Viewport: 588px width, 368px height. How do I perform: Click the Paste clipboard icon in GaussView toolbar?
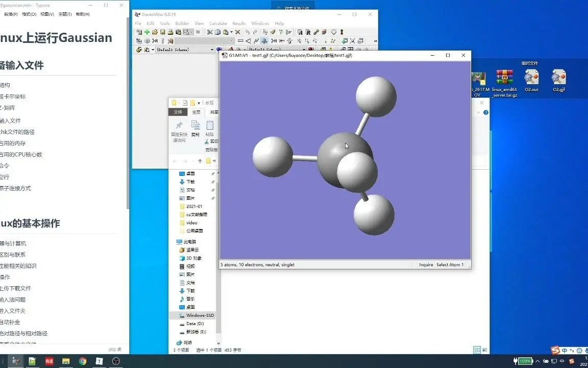(x=226, y=32)
